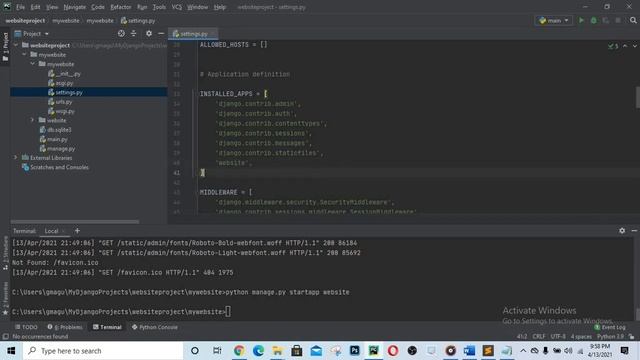Click the Project panel horizontal scrollbar
640x360 pixels.
[75, 222]
